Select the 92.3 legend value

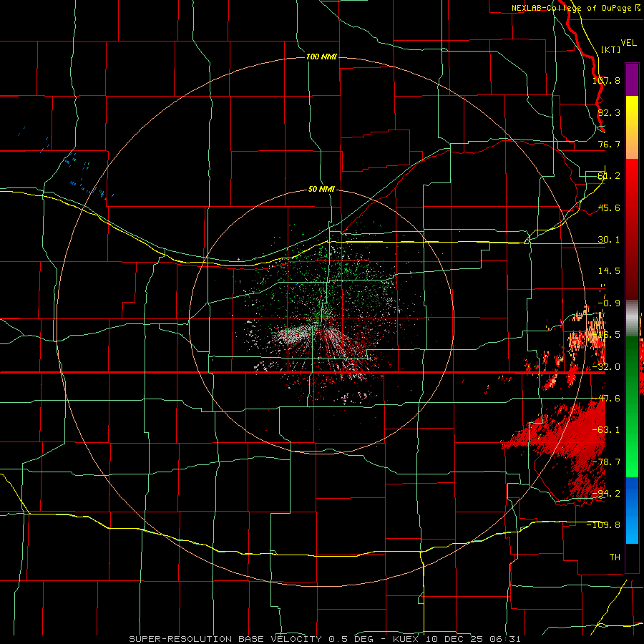(x=609, y=112)
